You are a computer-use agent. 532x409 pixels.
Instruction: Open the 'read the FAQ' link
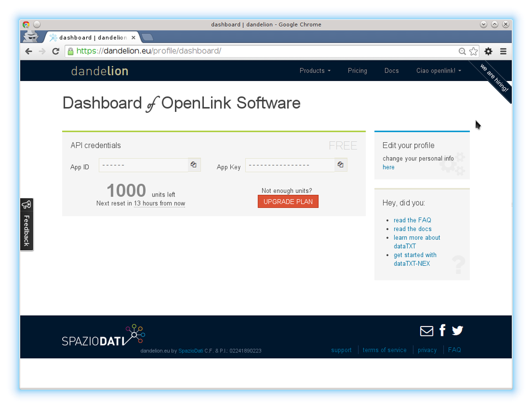tap(412, 220)
